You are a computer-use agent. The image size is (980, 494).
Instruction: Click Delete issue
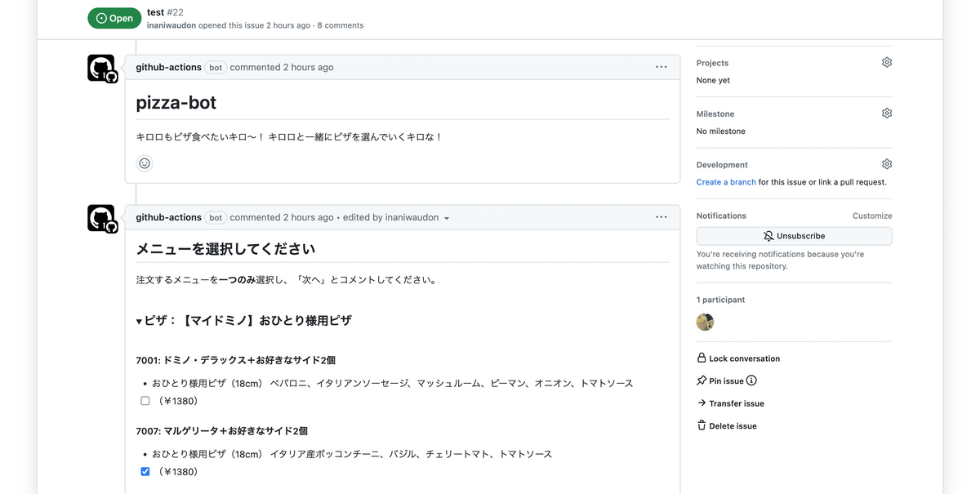[727, 425]
